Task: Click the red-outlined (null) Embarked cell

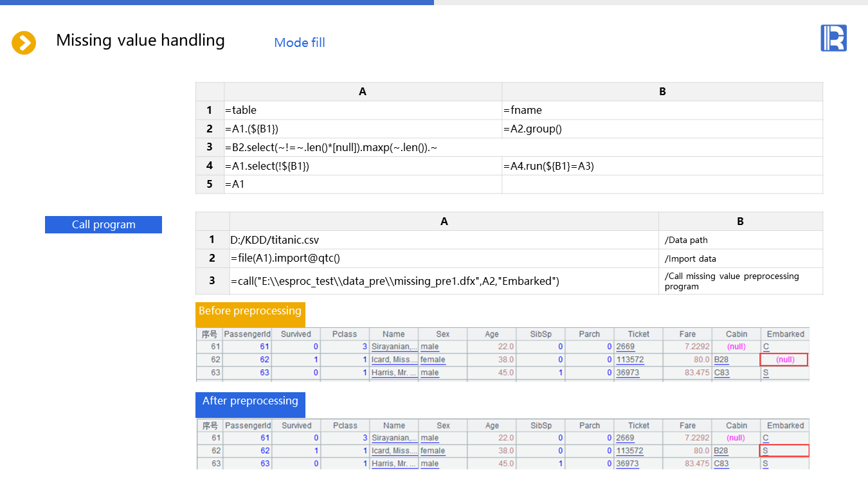Action: (784, 360)
